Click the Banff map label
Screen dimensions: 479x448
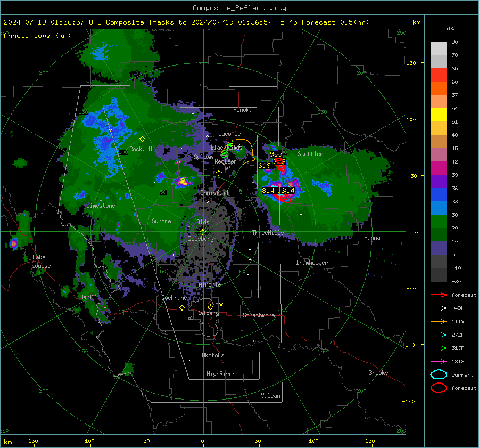(x=88, y=297)
